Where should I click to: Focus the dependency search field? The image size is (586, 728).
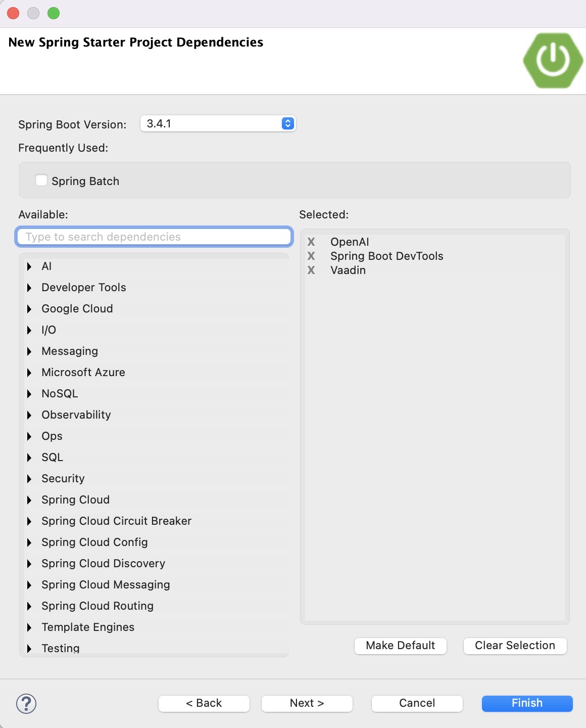[154, 237]
